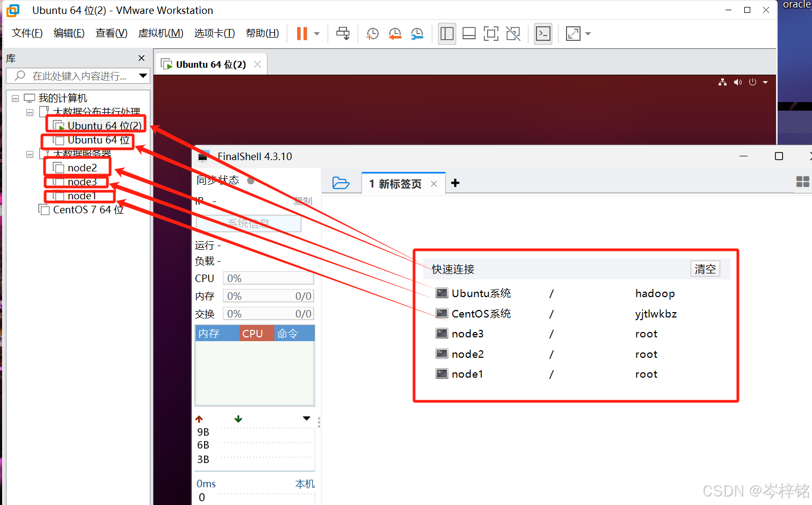812x505 pixels.
Task: Click the 系统信息 button in FinalShell
Action: (249, 223)
